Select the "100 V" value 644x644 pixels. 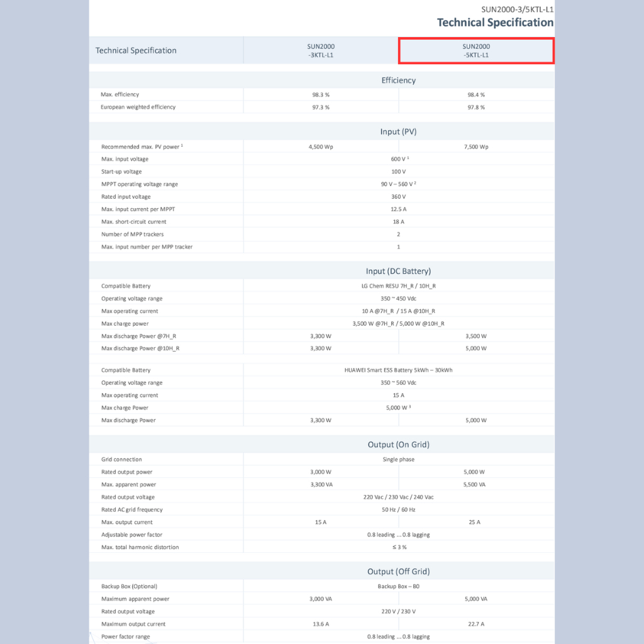[398, 172]
